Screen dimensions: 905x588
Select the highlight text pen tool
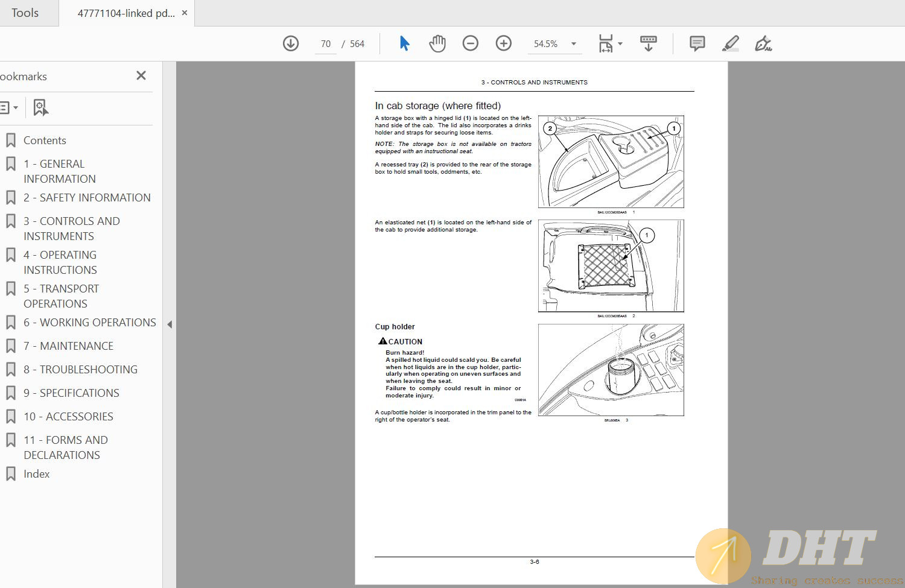pyautogui.click(x=731, y=43)
